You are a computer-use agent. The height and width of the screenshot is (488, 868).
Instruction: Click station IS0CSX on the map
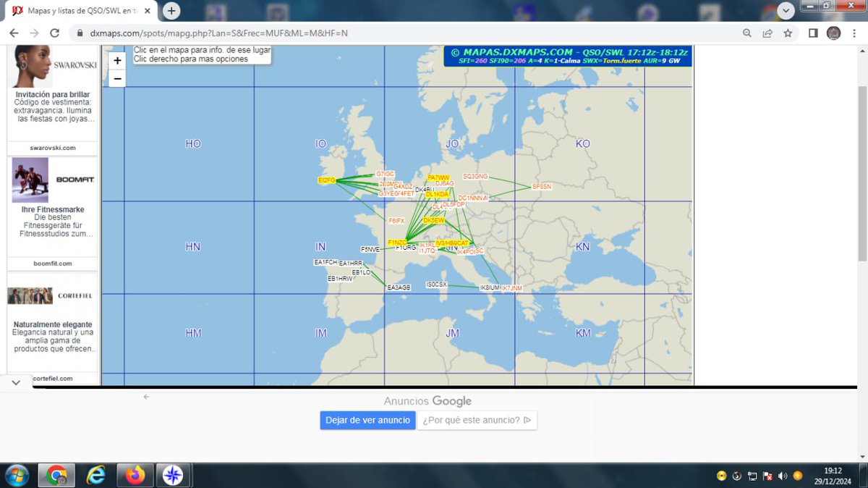click(x=437, y=285)
